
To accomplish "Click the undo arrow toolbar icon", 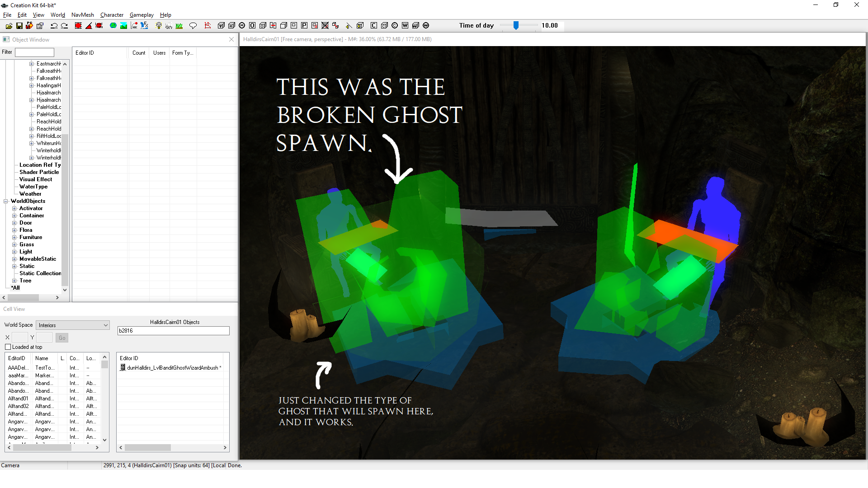I will (54, 26).
